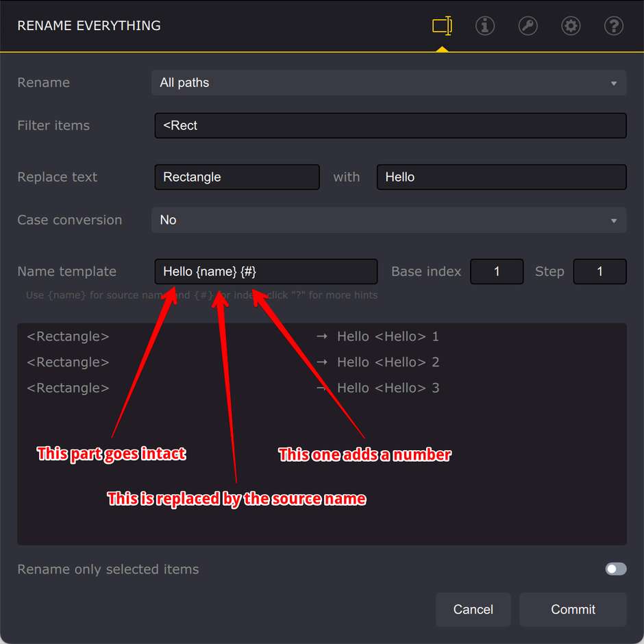Viewport: 644px width, 644px height.
Task: Click the 'Case conversion' label
Action: pyautogui.click(x=70, y=220)
